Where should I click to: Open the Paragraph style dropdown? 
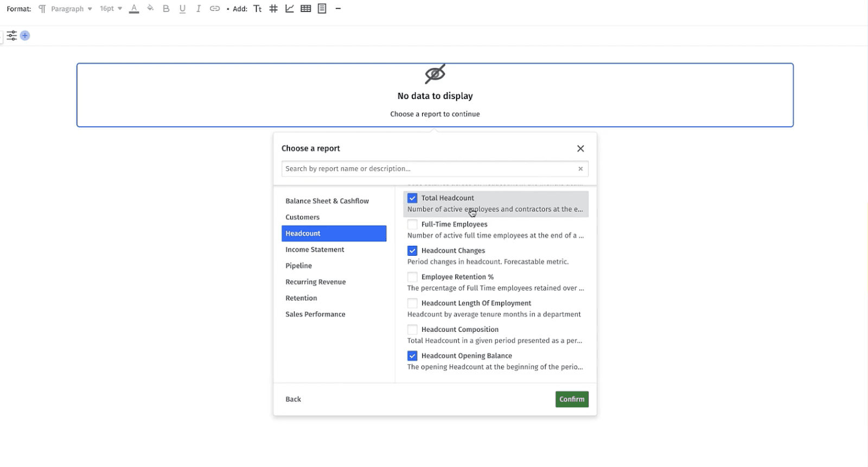click(x=71, y=9)
